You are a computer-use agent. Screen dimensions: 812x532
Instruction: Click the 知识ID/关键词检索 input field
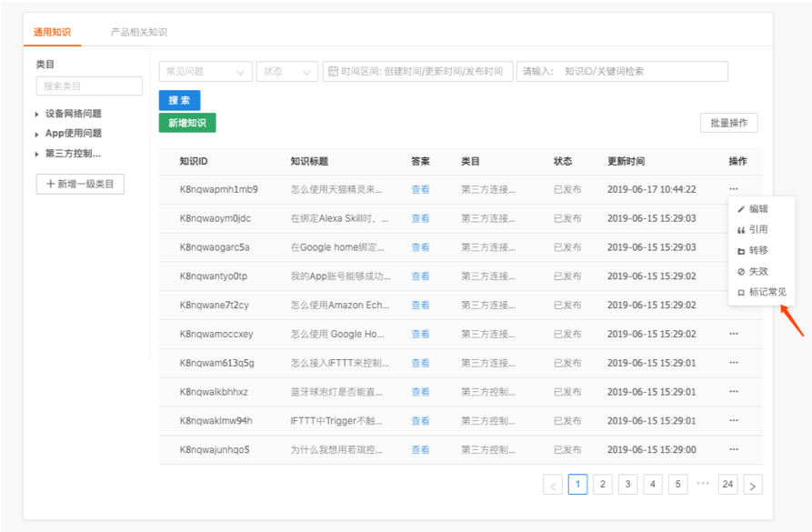(623, 72)
